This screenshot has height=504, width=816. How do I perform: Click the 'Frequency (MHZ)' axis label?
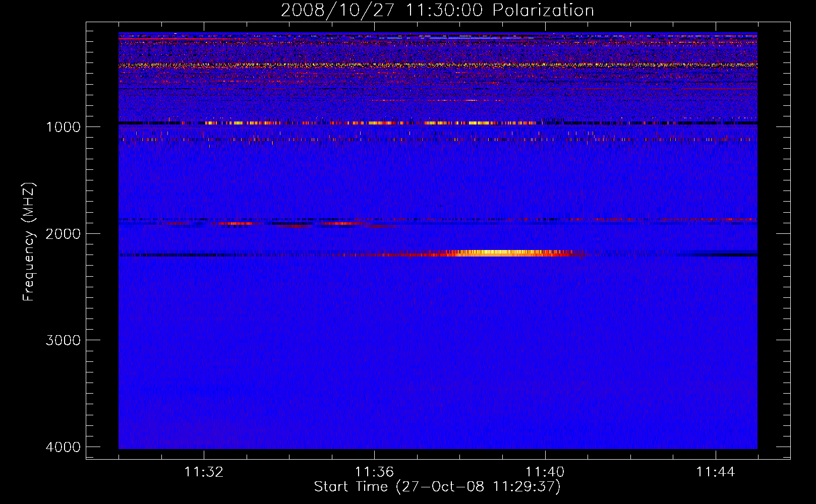pyautogui.click(x=29, y=242)
